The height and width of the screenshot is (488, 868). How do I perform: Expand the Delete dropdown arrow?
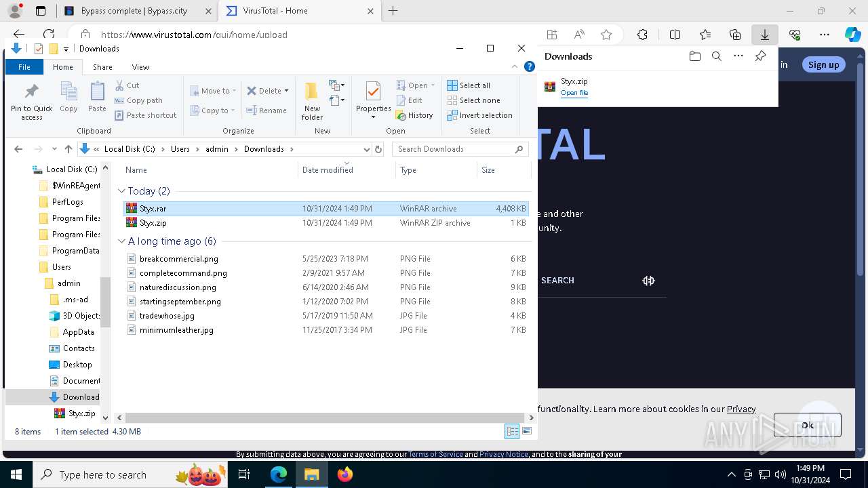click(286, 91)
